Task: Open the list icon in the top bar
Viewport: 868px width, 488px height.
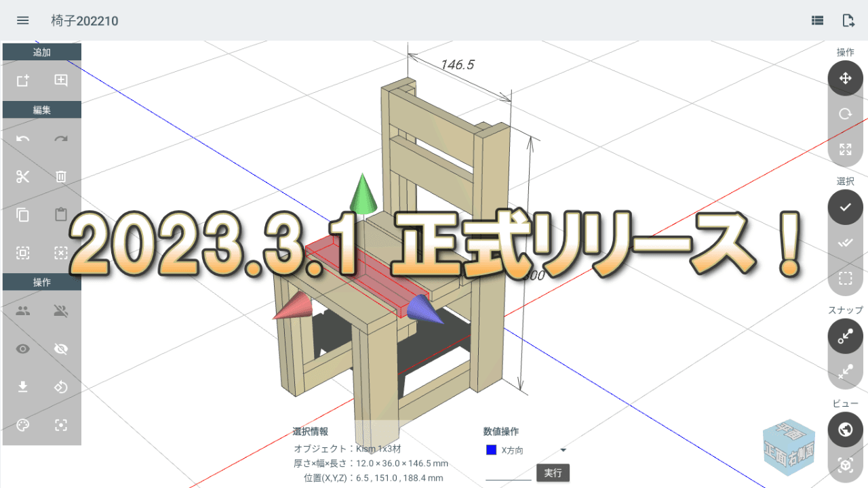Action: pos(816,20)
